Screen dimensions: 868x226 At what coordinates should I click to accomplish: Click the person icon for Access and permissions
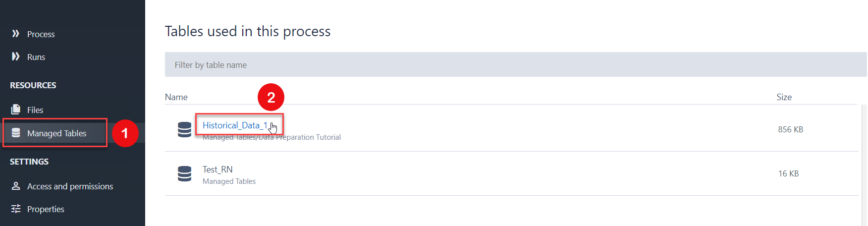[x=16, y=186]
